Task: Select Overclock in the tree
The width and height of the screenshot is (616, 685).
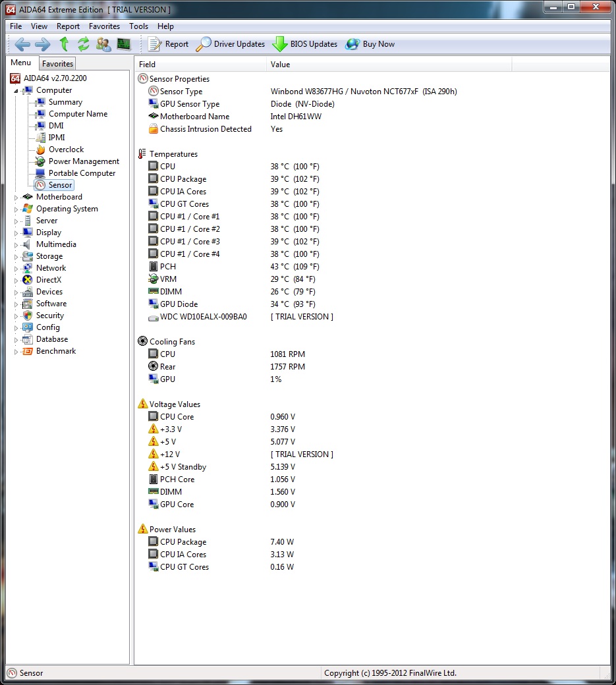Action: tap(66, 150)
